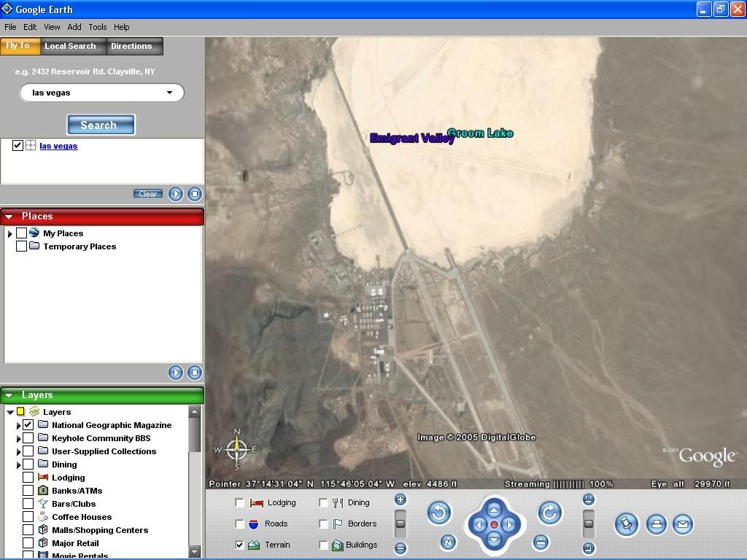Viewport: 747px width, 560px height.
Task: Enable Keyhole Community BBS layer
Action: coord(28,437)
